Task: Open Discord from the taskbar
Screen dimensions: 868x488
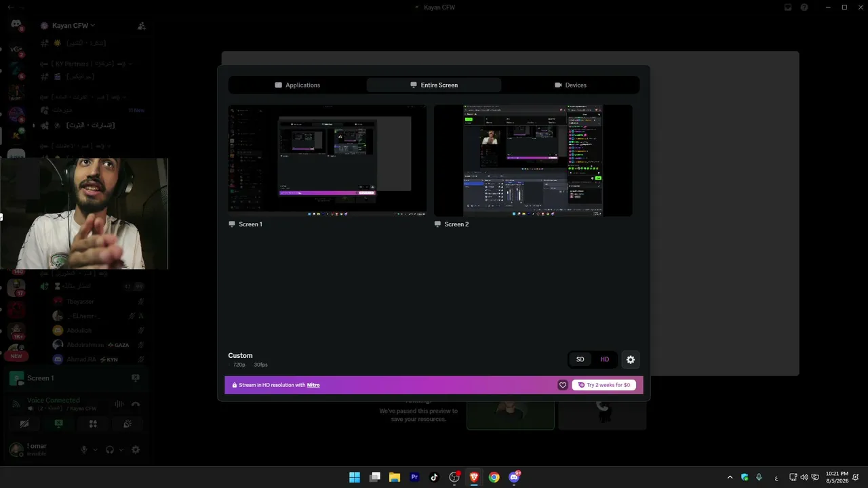Action: [514, 477]
